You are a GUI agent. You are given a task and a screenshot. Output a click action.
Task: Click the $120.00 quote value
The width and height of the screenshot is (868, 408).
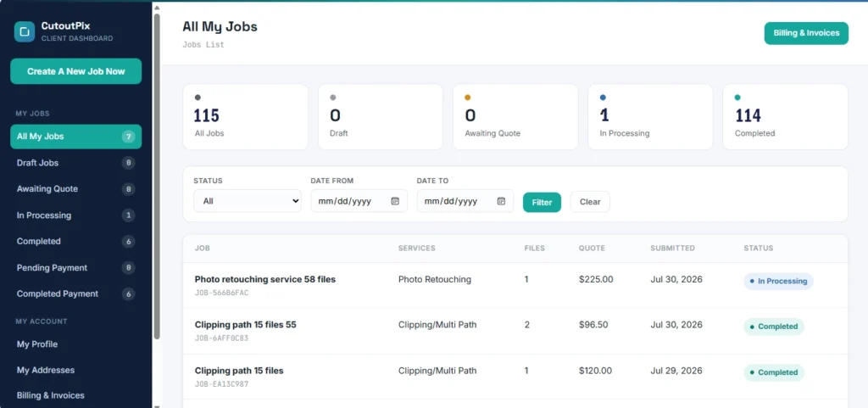coord(596,371)
